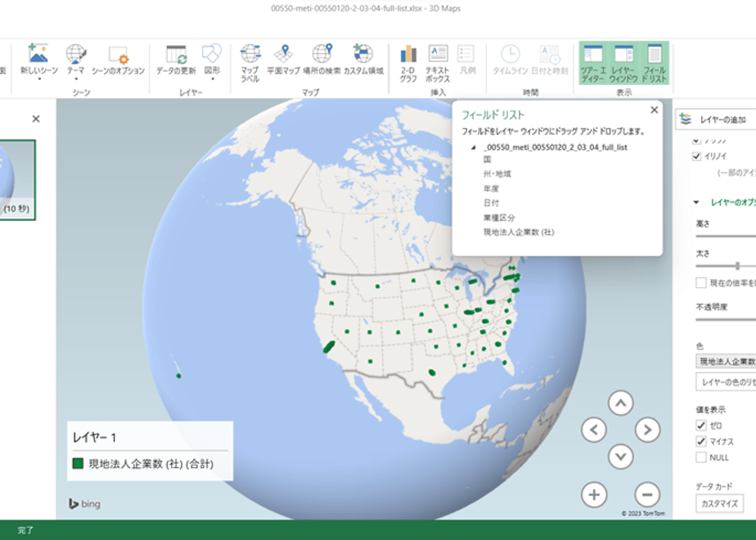The height and width of the screenshot is (540, 756).
Task: Open the テーマ globe icon
Action: [76, 53]
